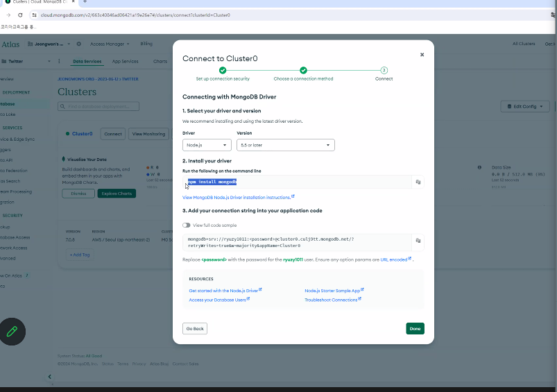
Task: Copy the connection string with copy icon
Action: point(418,241)
